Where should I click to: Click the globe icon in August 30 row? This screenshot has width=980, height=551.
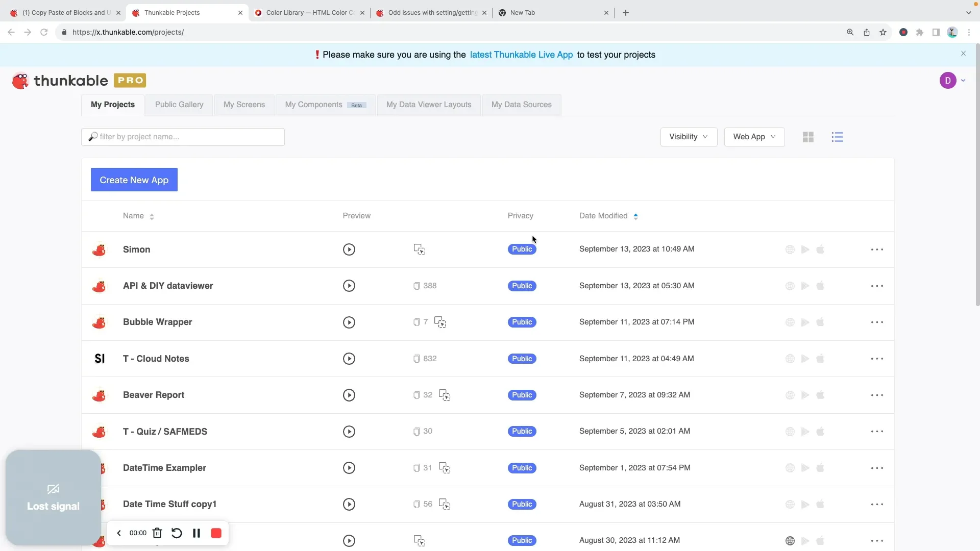pos(790,541)
